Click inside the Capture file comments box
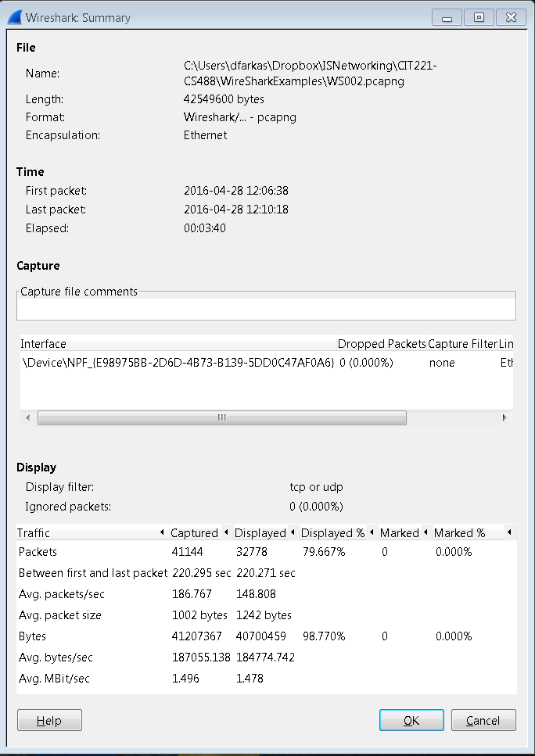The image size is (535, 756). pos(266,309)
